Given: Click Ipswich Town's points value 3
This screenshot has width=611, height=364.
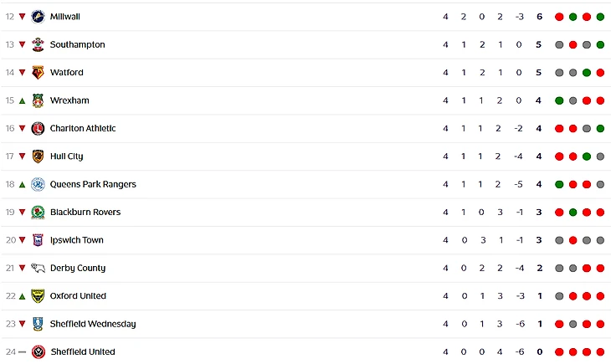Looking at the screenshot, I should (539, 240).
